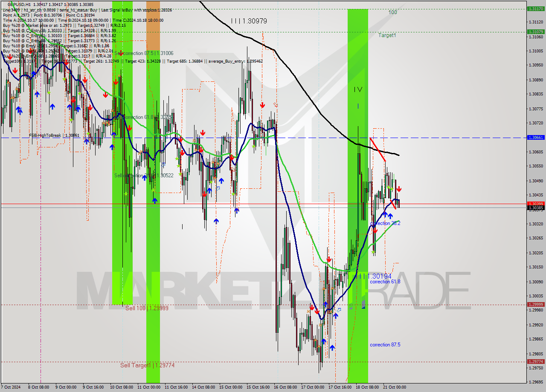546x392 pixels.
Task: Click the '16 Oct 08:00' time axis label
Action: pyautogui.click(x=285, y=387)
